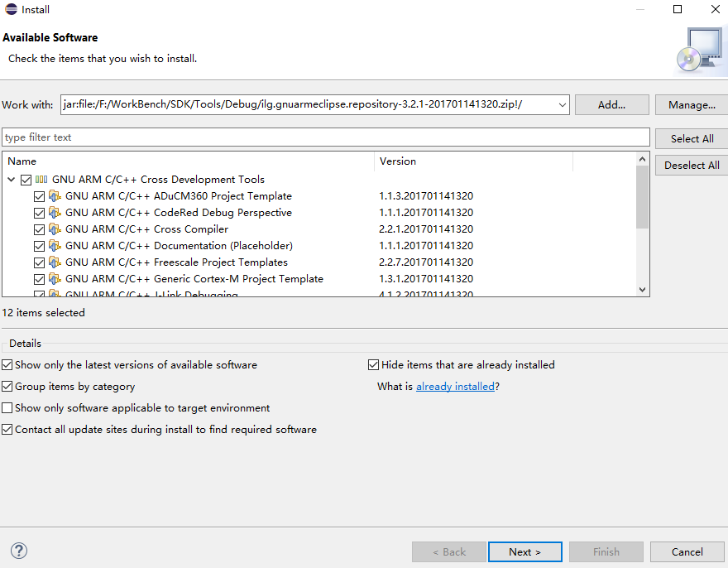728x568 pixels.
Task: Toggle Group items by category checkbox
Action: pyautogui.click(x=7, y=387)
